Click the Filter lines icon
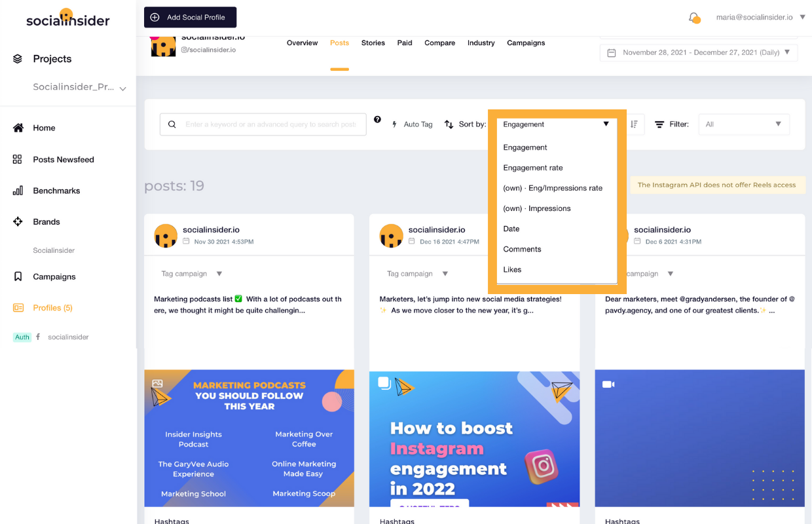This screenshot has width=812, height=524. coord(659,124)
